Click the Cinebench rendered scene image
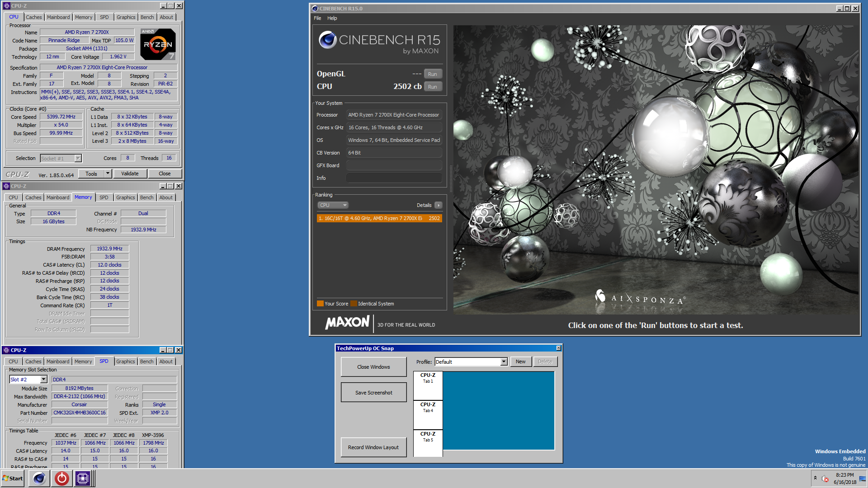Screen dimensions: 868x488 click(656, 169)
